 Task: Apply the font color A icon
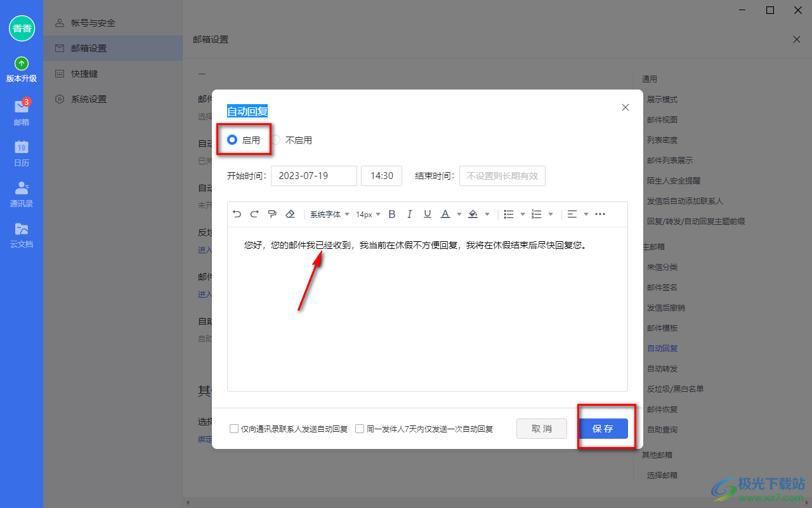[x=445, y=214]
